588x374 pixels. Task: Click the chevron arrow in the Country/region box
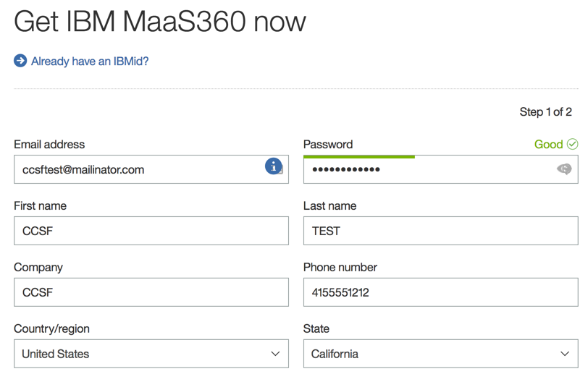pyautogui.click(x=275, y=354)
